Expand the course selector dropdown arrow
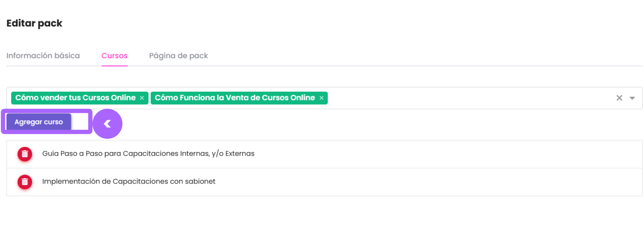The width and height of the screenshot is (644, 252). click(632, 98)
